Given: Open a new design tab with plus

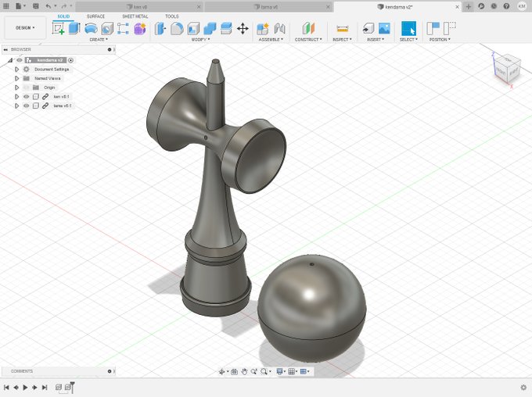Looking at the screenshot, I should 468,6.
